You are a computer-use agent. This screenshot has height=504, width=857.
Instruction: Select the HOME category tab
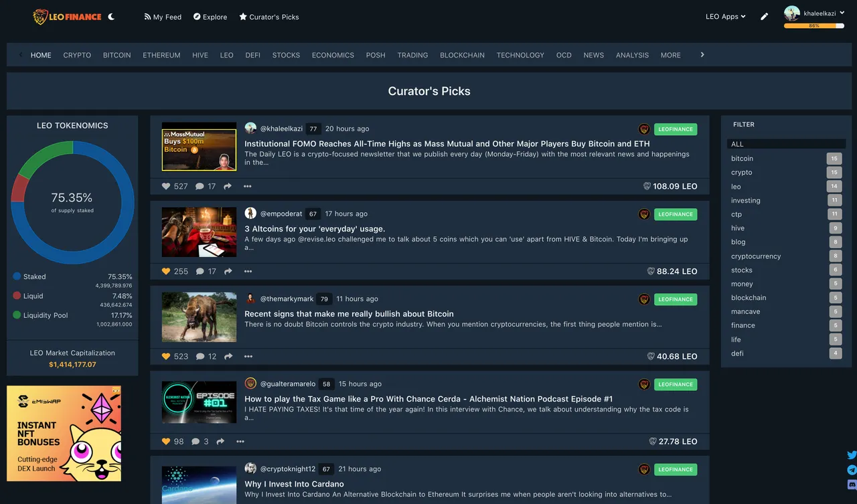tap(41, 55)
